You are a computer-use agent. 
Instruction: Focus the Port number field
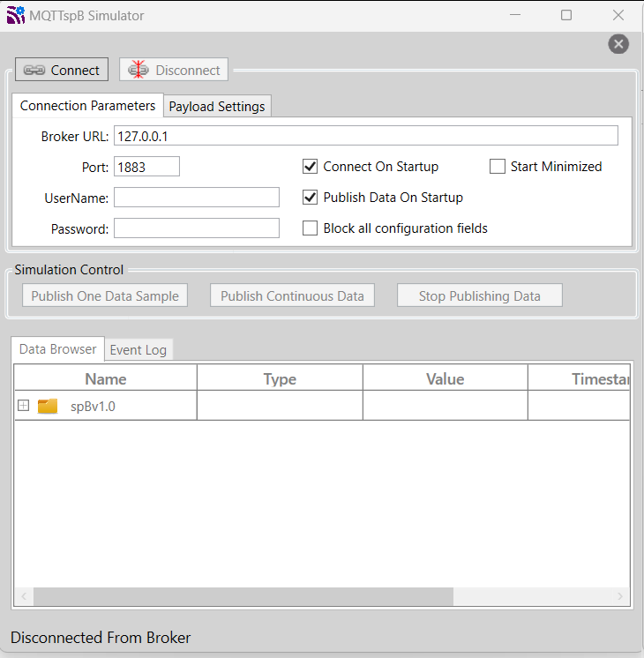(146, 167)
